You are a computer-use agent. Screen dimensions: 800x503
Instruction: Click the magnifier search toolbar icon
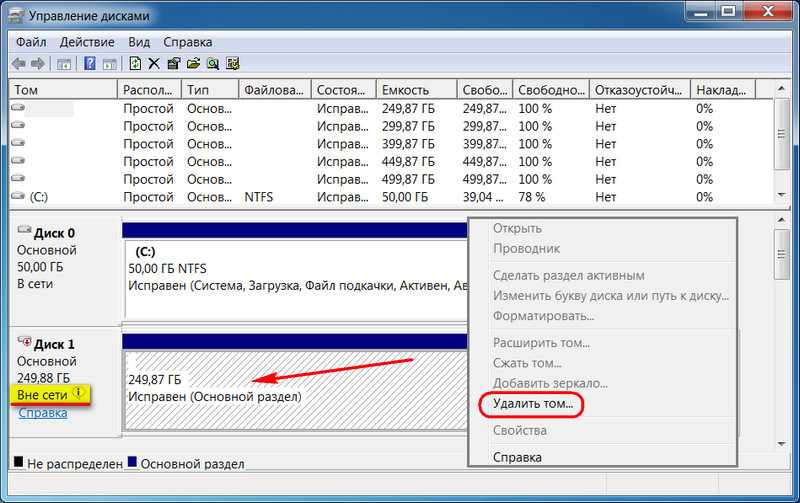click(x=211, y=64)
